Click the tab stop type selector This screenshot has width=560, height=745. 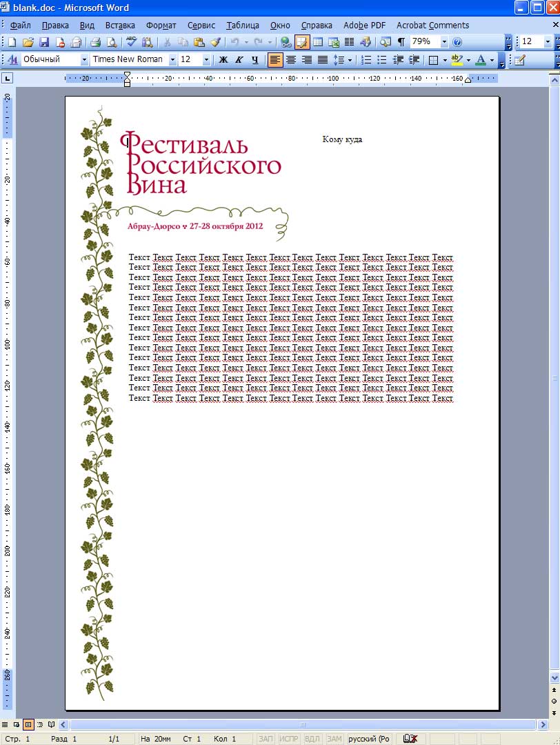(x=8, y=79)
